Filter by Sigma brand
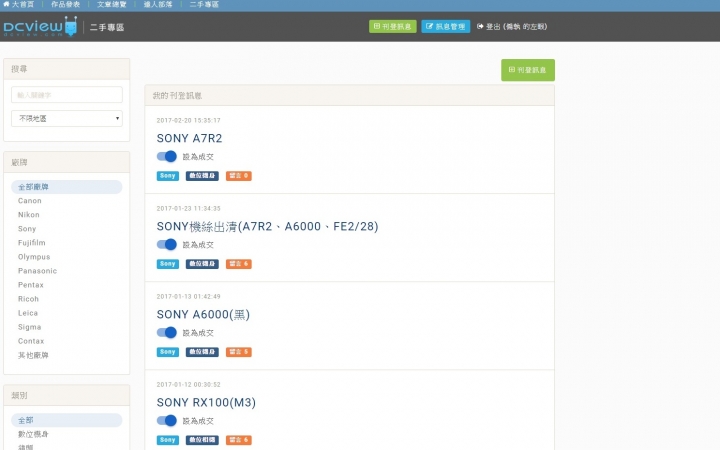Viewport: 720px width, 450px height. click(29, 327)
